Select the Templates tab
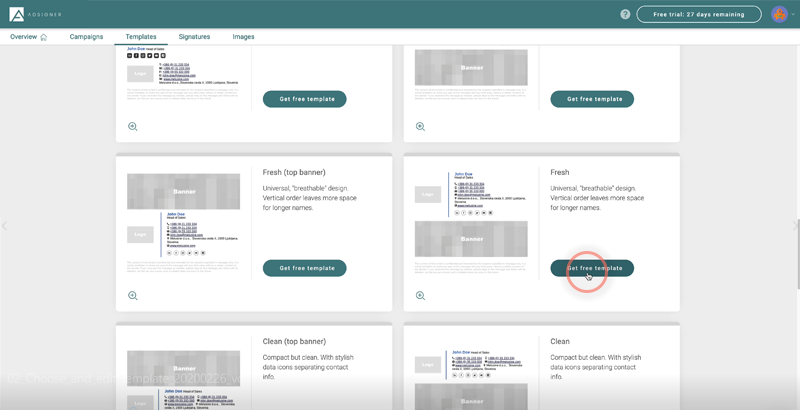 point(141,37)
